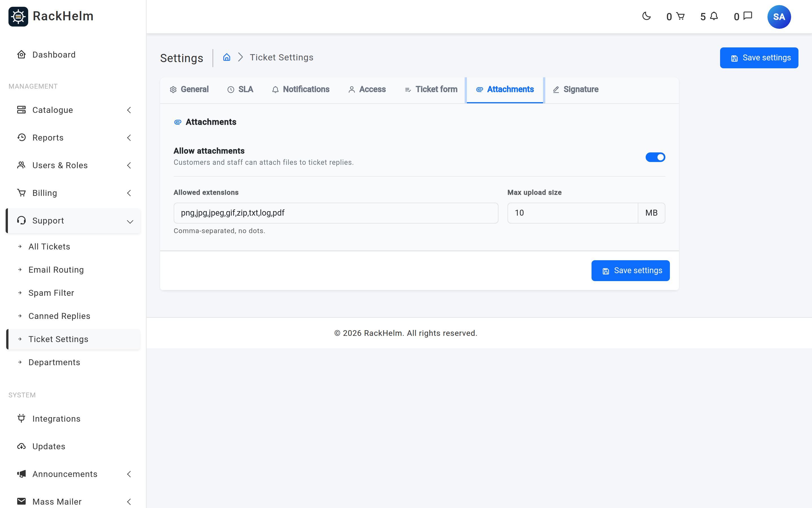Switch to the SLA tab
The width and height of the screenshot is (812, 508).
(240, 89)
